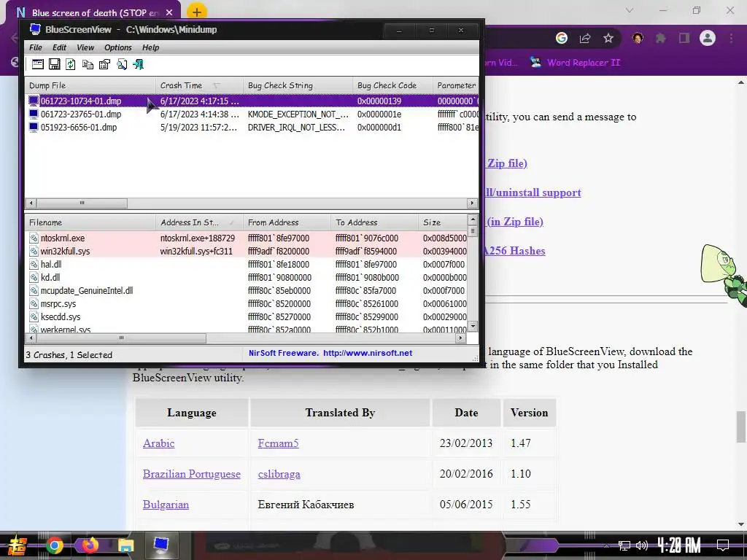Select the 051923-6656-01.dmp crash row

tap(252, 128)
